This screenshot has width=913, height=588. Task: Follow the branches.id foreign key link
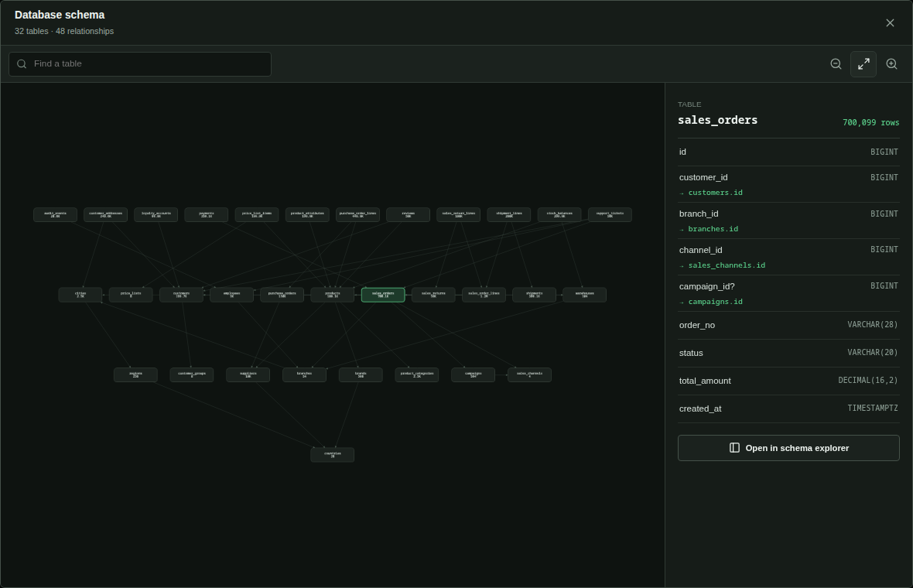pyautogui.click(x=713, y=229)
